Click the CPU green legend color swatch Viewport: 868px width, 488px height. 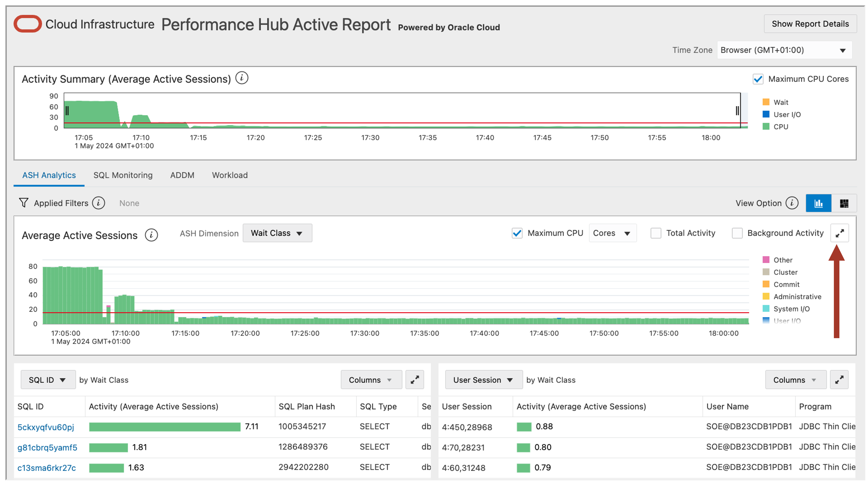766,127
